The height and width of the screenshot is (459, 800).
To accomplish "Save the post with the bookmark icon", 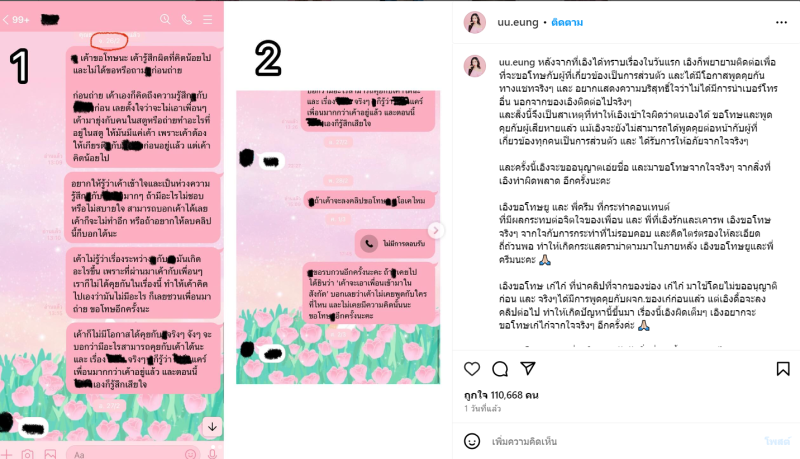I will [783, 369].
